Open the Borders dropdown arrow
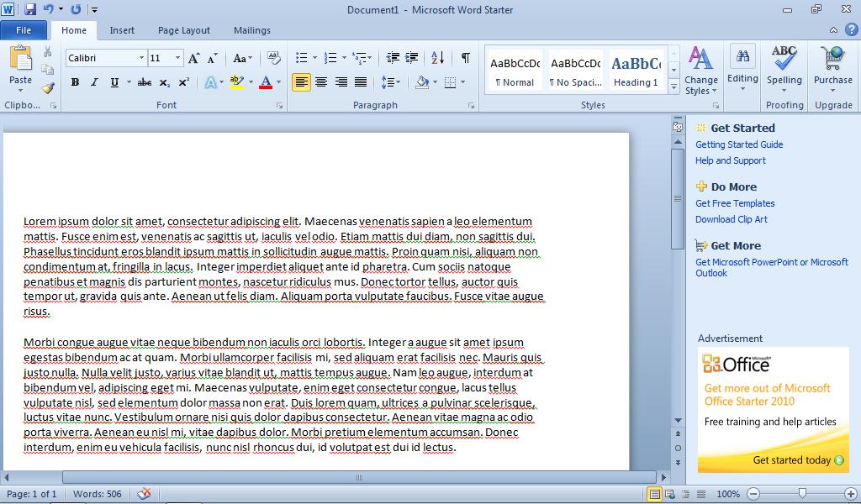 point(463,82)
